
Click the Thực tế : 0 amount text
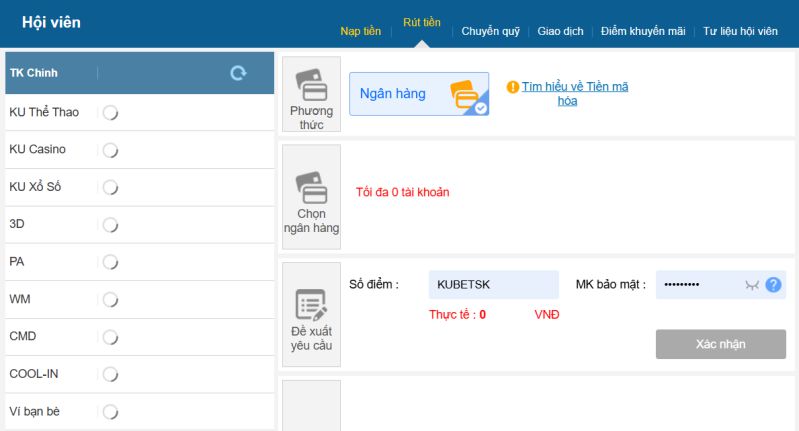[x=457, y=314]
